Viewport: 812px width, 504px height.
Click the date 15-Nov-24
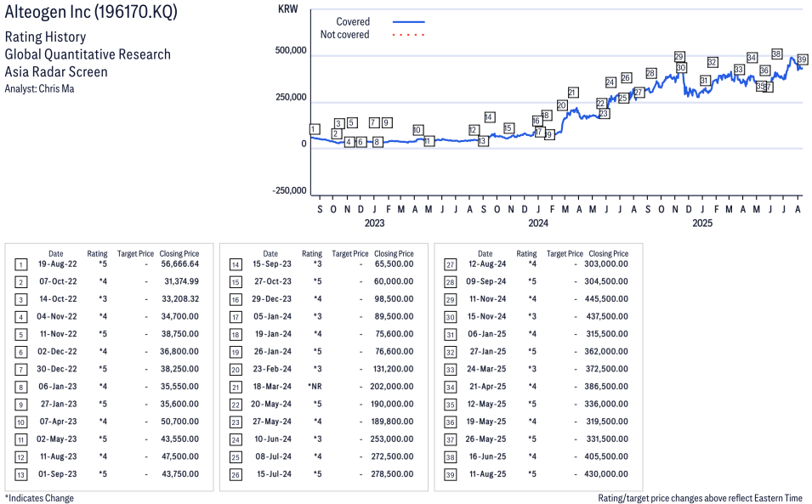coord(487,317)
